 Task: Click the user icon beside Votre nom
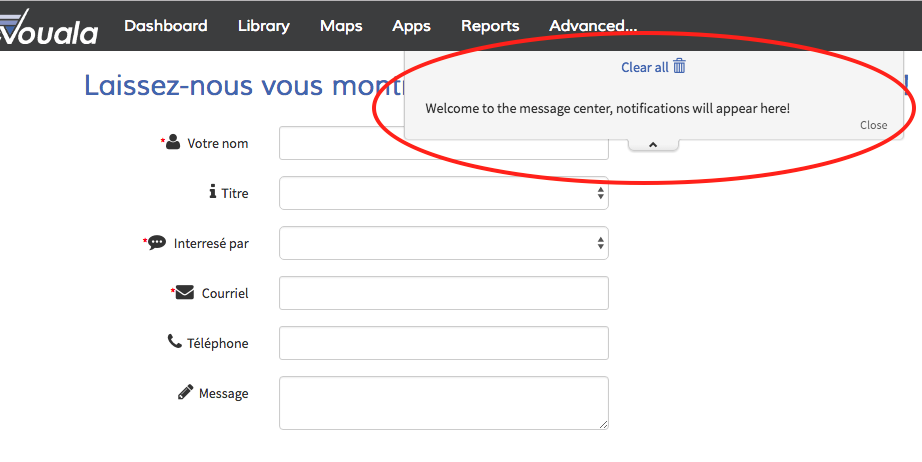pos(173,142)
